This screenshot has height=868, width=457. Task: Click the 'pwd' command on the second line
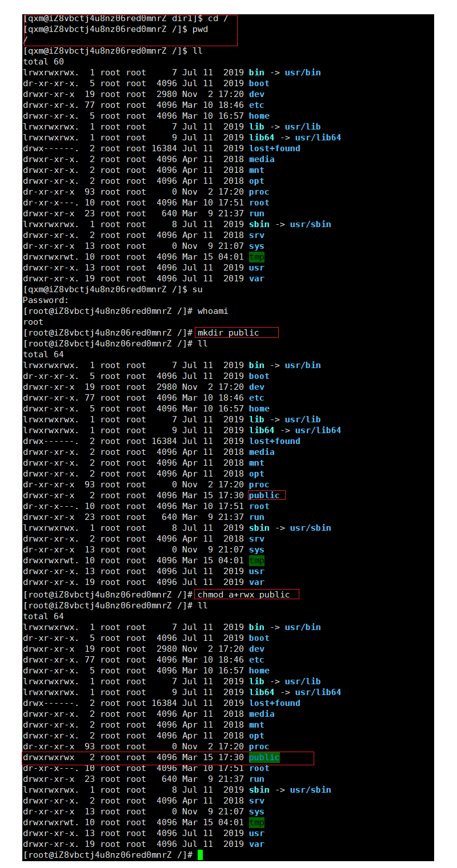pyautogui.click(x=200, y=29)
